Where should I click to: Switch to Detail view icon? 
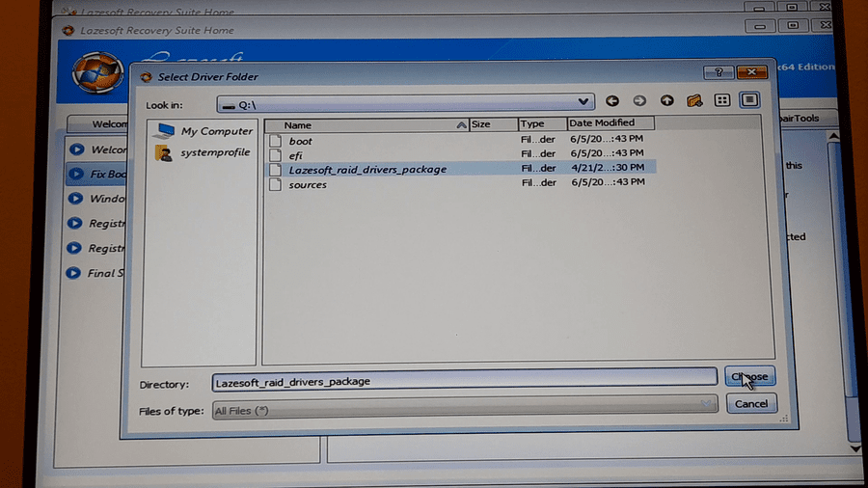pos(749,100)
